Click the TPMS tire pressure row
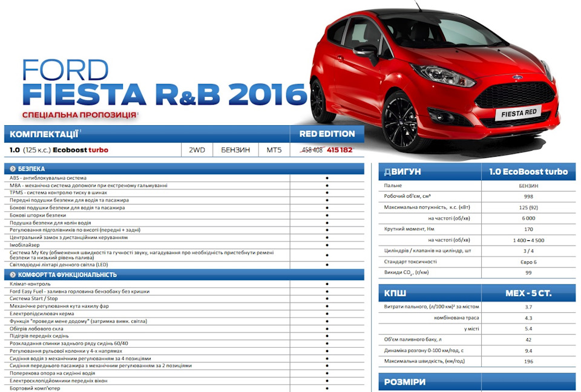 (x=184, y=192)
